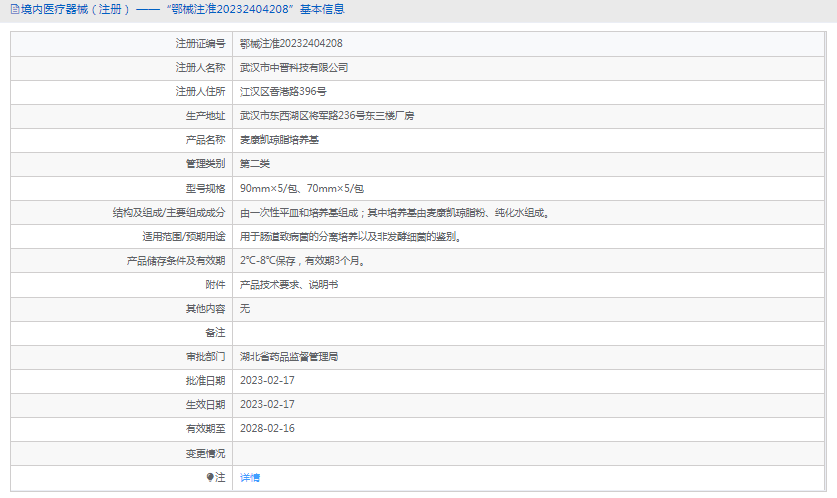Viewport: 837px width, 498px height.
Task: Click the 管理类别 label
Action: [205, 164]
